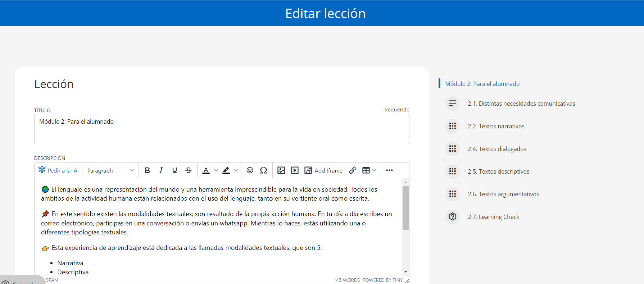Toggle strikethrough formatting
This screenshot has width=644, height=284.
(x=188, y=170)
